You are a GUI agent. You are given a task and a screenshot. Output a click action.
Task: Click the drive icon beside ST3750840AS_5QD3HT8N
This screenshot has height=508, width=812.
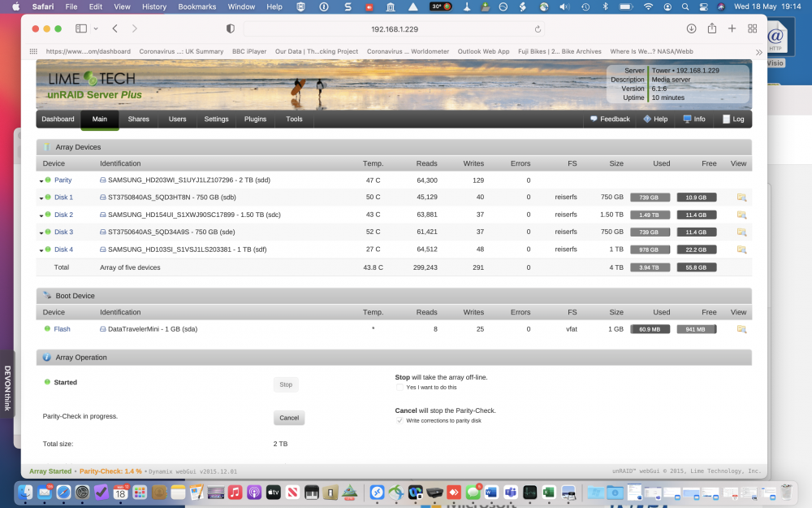point(102,198)
